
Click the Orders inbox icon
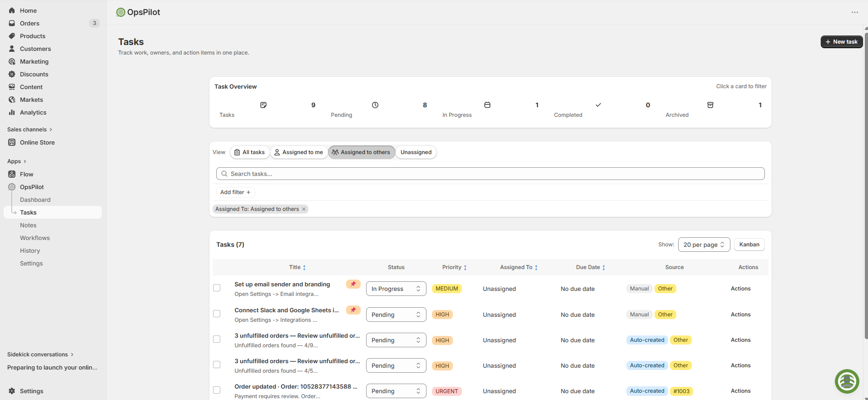(x=12, y=23)
